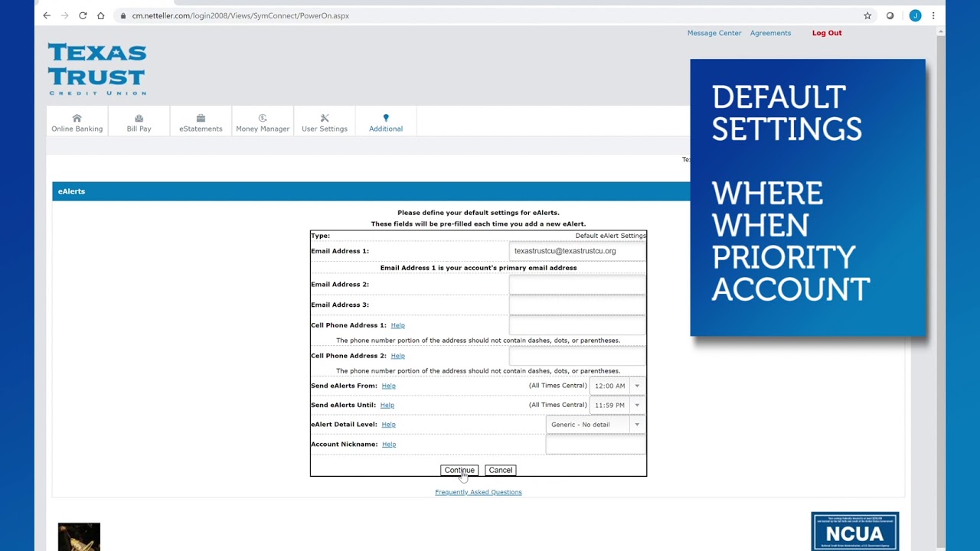Click the Email Address 2 field
This screenshot has width=980, height=551.
coord(577,285)
